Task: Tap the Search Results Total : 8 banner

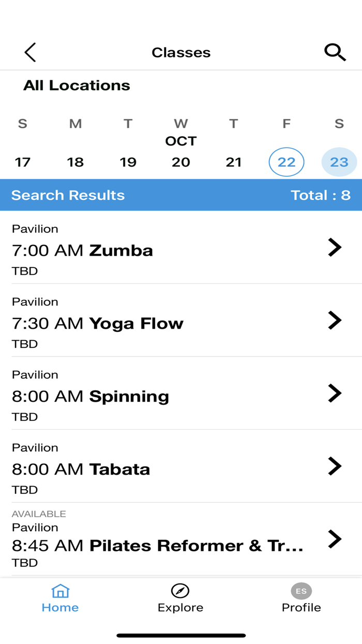Action: pyautogui.click(x=180, y=195)
